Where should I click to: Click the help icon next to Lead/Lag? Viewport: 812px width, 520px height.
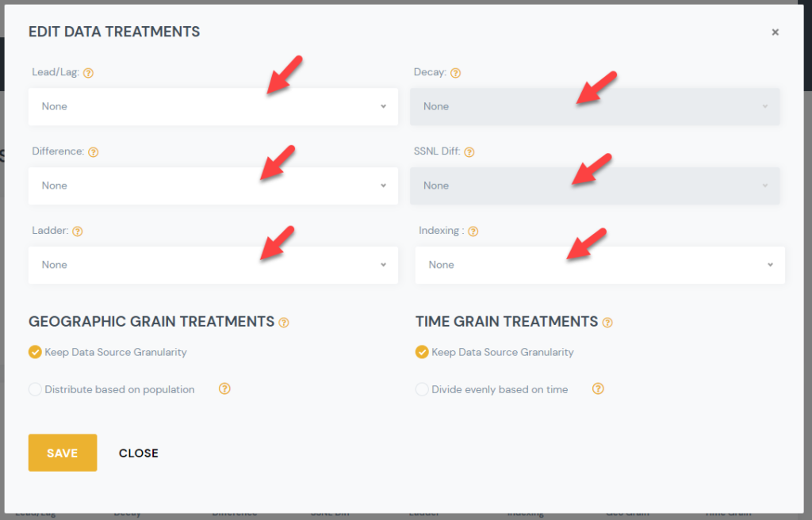pyautogui.click(x=89, y=73)
